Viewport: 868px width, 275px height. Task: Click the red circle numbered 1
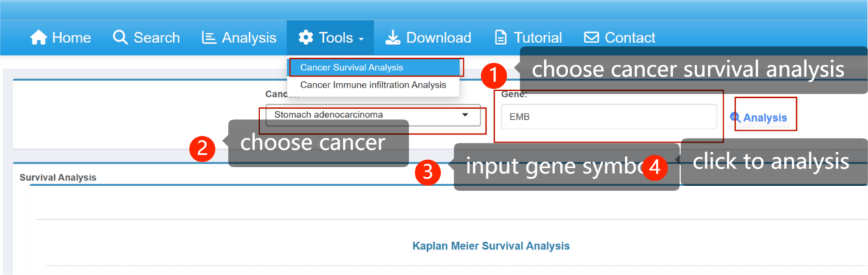pos(494,75)
